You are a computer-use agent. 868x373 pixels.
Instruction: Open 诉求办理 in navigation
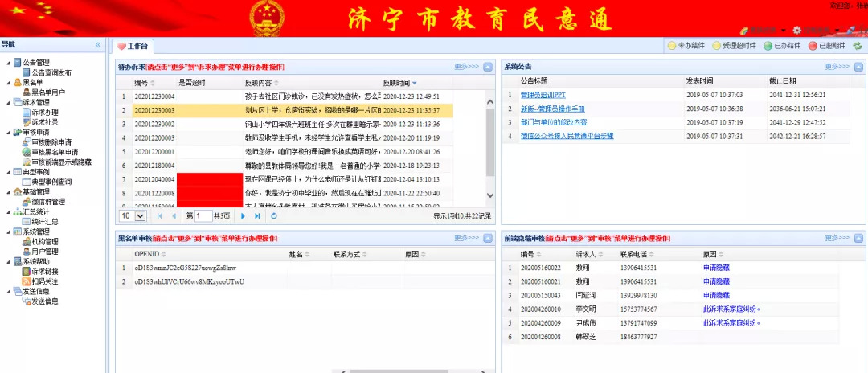coord(45,113)
